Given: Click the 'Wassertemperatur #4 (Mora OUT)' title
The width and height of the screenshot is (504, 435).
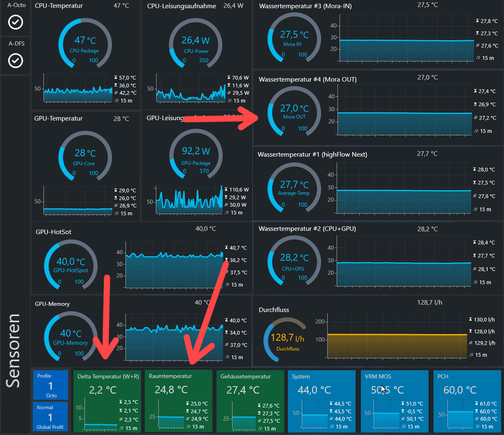Looking at the screenshot, I should coord(308,80).
